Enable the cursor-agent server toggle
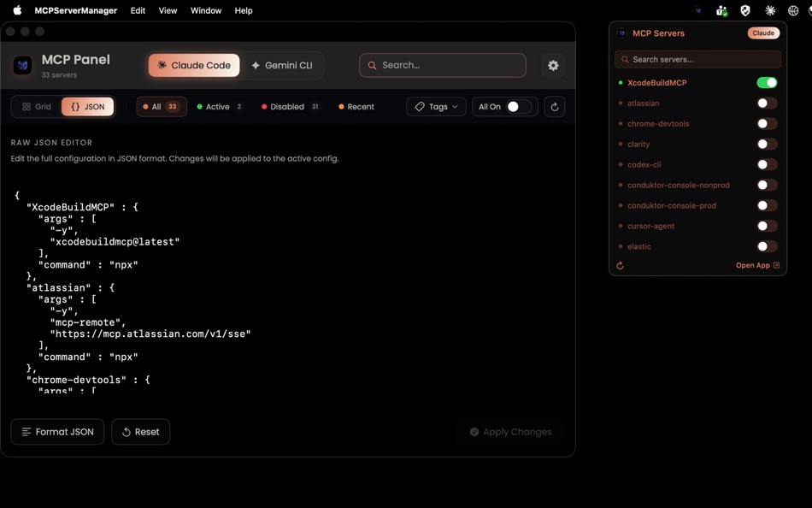Viewport: 812px width, 508px height. click(767, 226)
